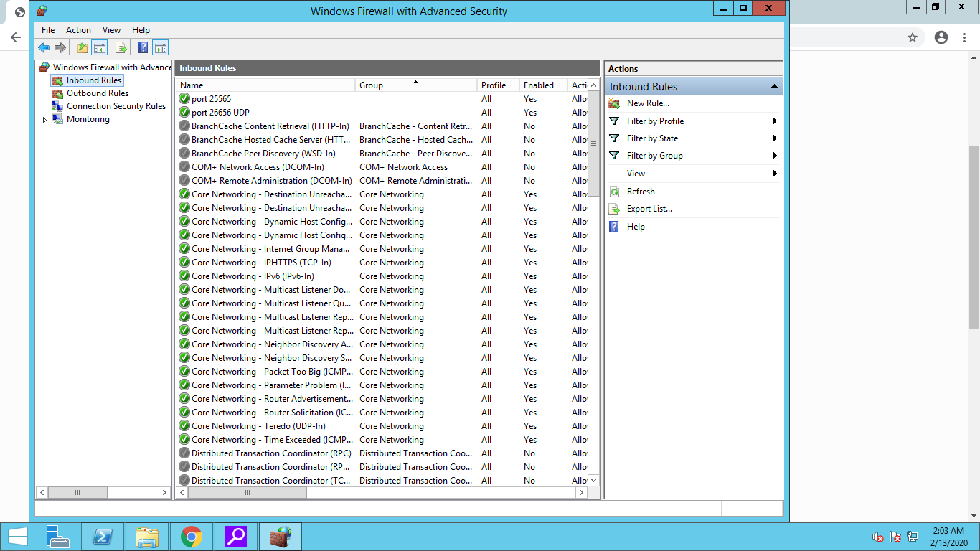Toggle the Show/Hide Console Tree button
The width and height of the screenshot is (980, 551).
100,48
